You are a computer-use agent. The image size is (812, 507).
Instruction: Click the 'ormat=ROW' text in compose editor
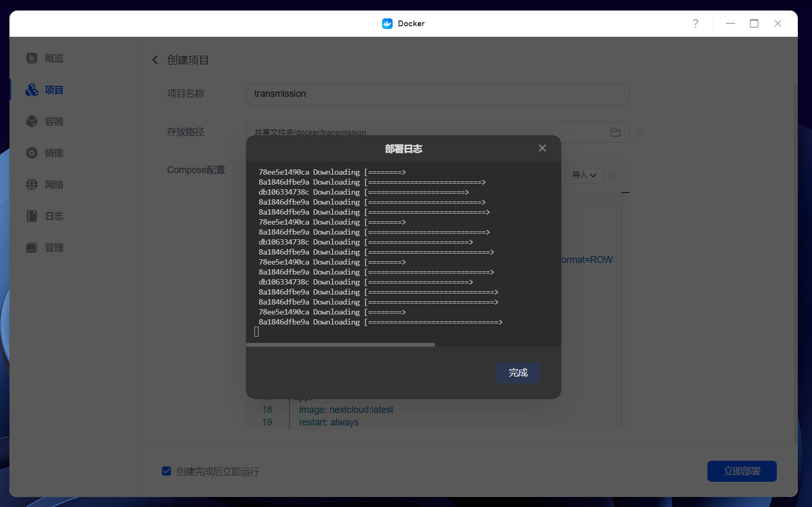pyautogui.click(x=587, y=260)
